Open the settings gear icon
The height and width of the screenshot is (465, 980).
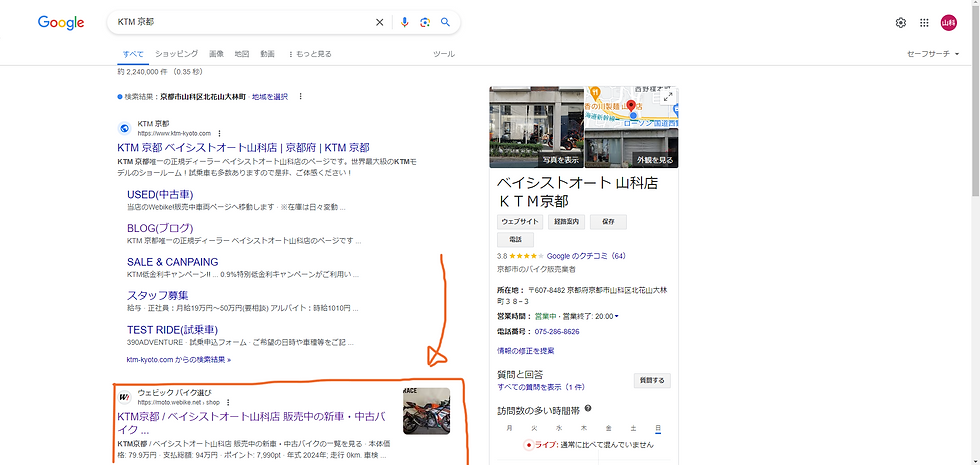pos(901,23)
